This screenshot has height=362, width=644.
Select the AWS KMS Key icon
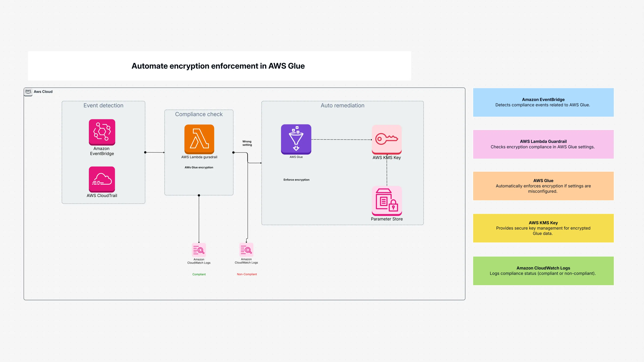387,139
